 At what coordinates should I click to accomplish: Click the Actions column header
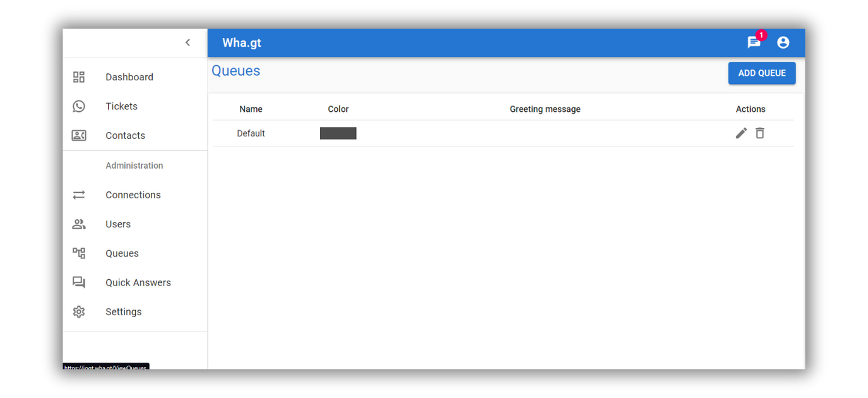(x=750, y=109)
